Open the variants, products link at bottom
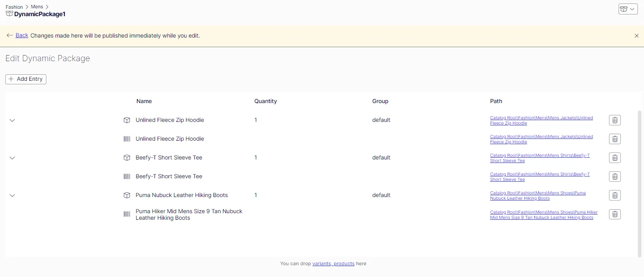 333,263
